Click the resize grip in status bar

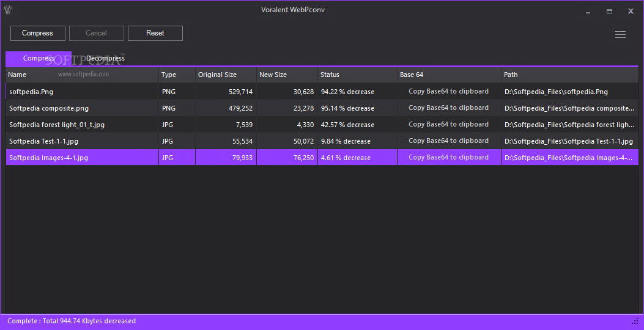pos(635,321)
